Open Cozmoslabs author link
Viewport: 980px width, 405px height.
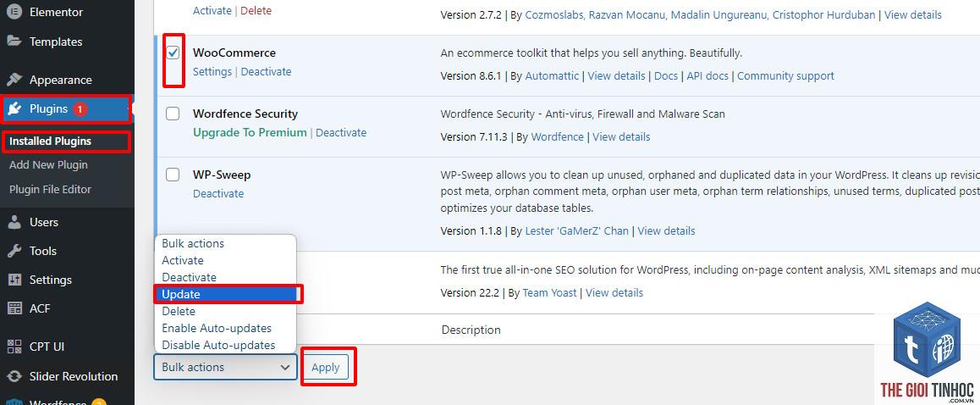point(554,14)
